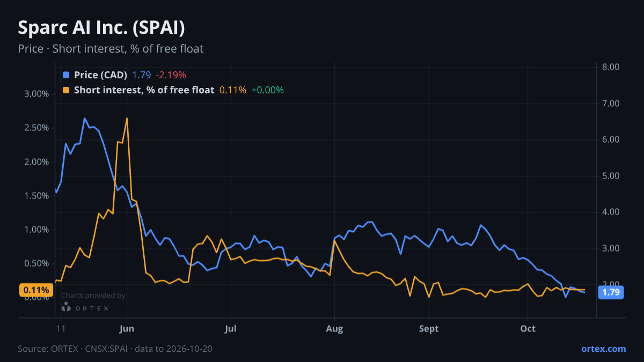Click the -2.19% price change value
Image resolution: width=644 pixels, height=362 pixels.
(171, 75)
